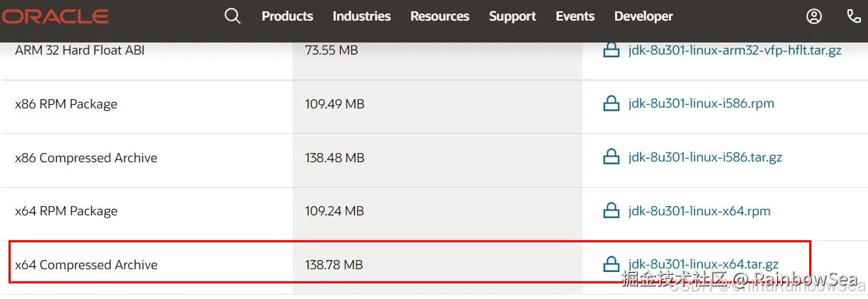This screenshot has width=868, height=299.
Task: Click lock icon beside x64.rpm download
Action: coord(611,211)
